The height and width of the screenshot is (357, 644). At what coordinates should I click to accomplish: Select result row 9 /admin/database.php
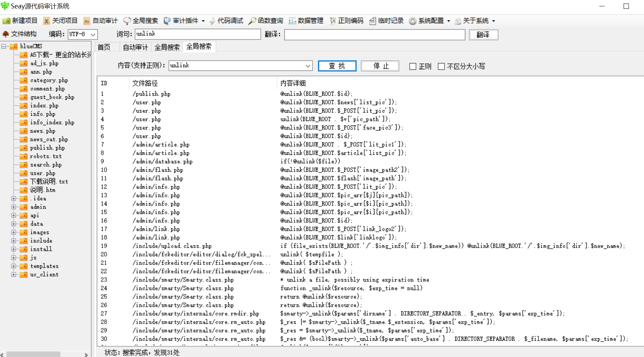coord(370,161)
